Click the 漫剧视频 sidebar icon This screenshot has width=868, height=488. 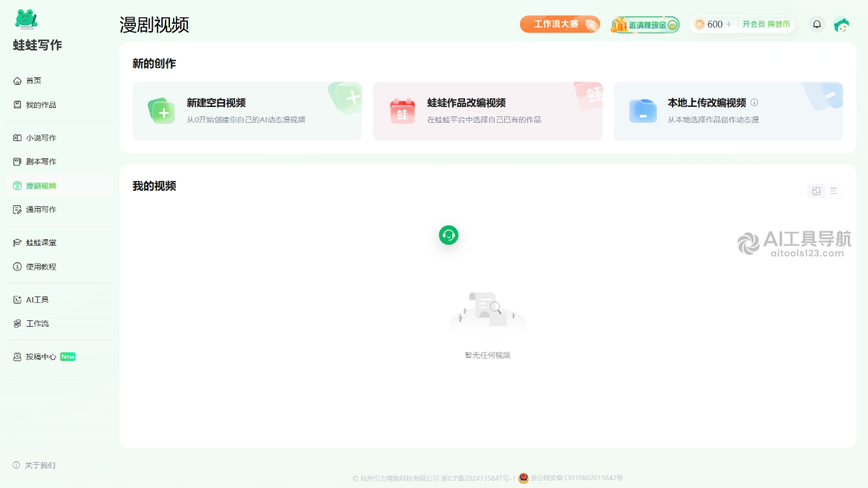pos(17,186)
